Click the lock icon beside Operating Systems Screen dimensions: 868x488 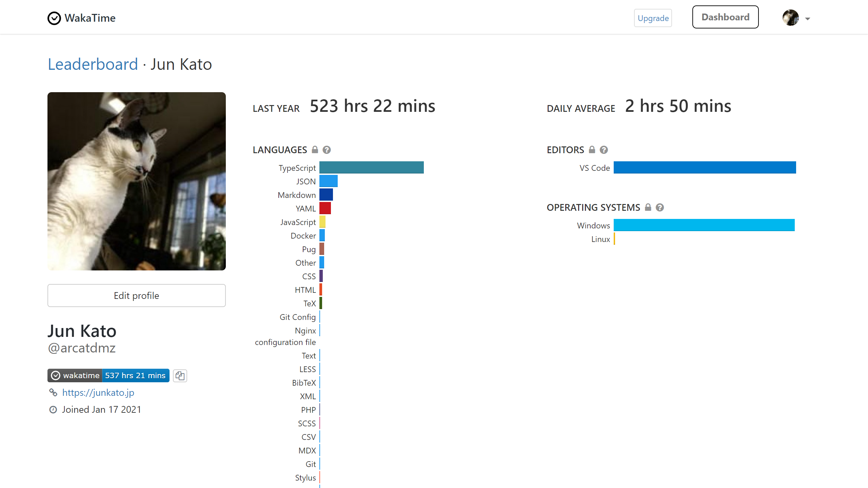(x=648, y=207)
